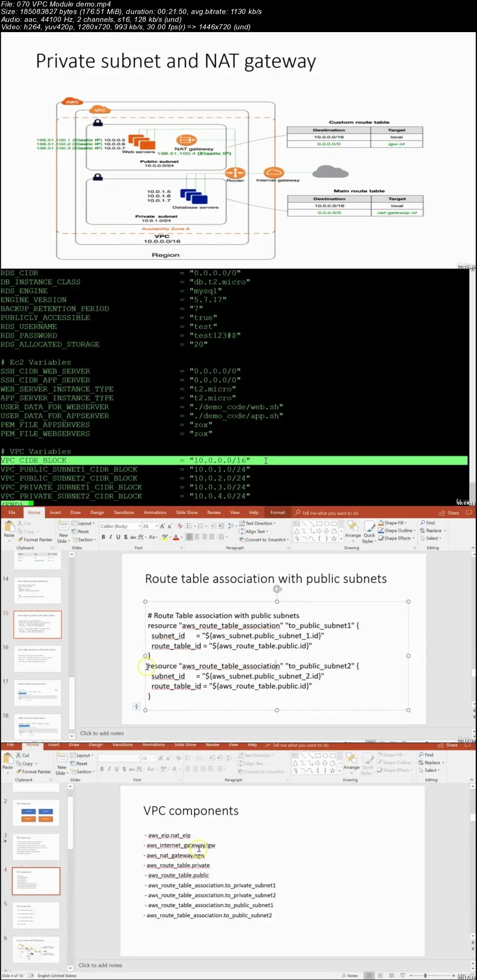Toggle Bold in the VPC components window
Image resolution: width=477 pixels, height=980 pixels.
click(x=102, y=769)
